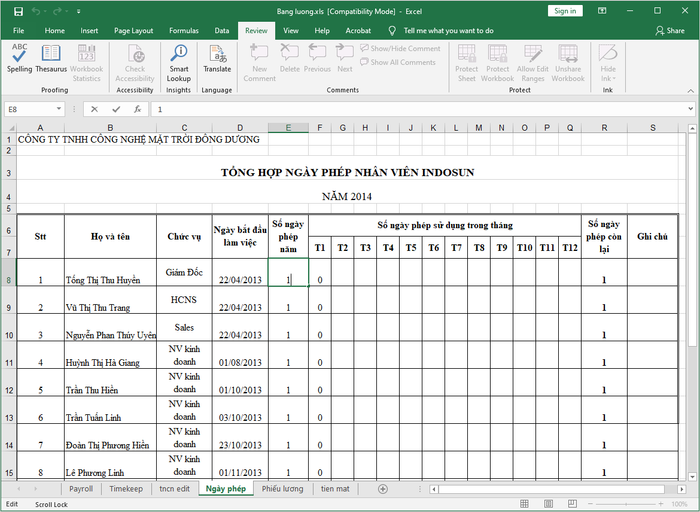
Task: Click the zoom slider
Action: click(x=625, y=504)
